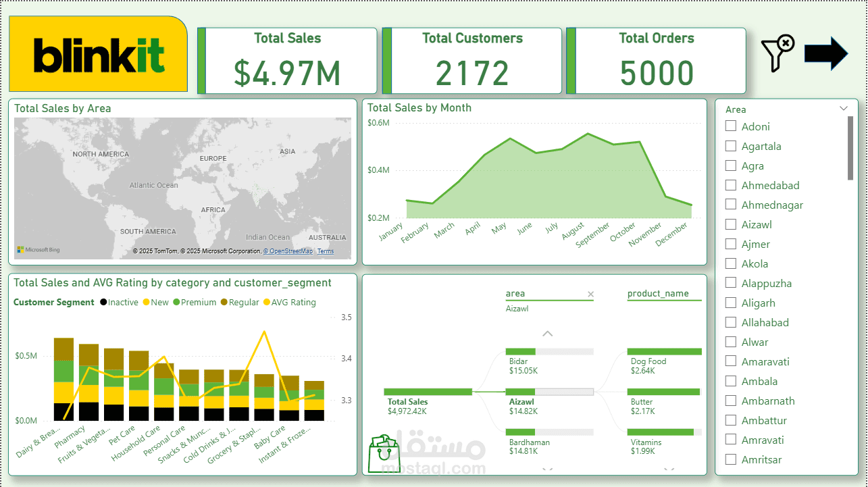868x487 pixels.
Task: Check the Ahmednagar checkbox
Action: coord(730,204)
